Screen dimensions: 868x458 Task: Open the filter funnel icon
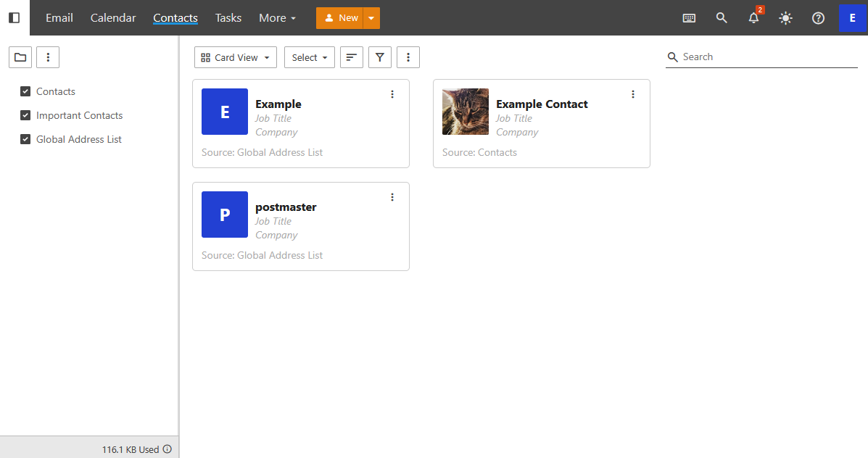pos(379,57)
